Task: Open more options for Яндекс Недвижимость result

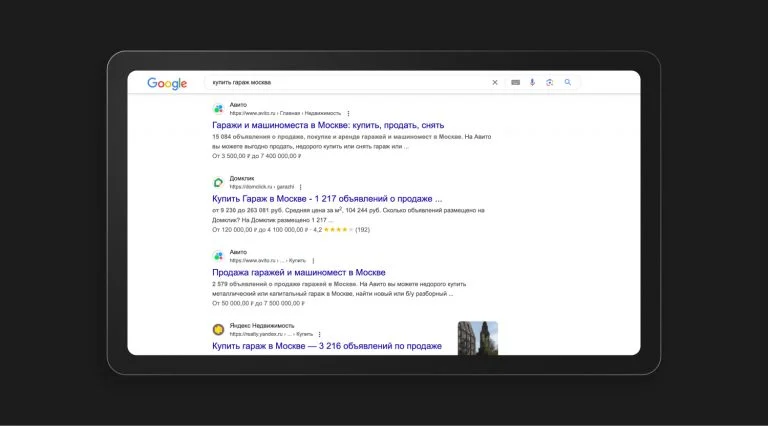Action: pos(319,334)
